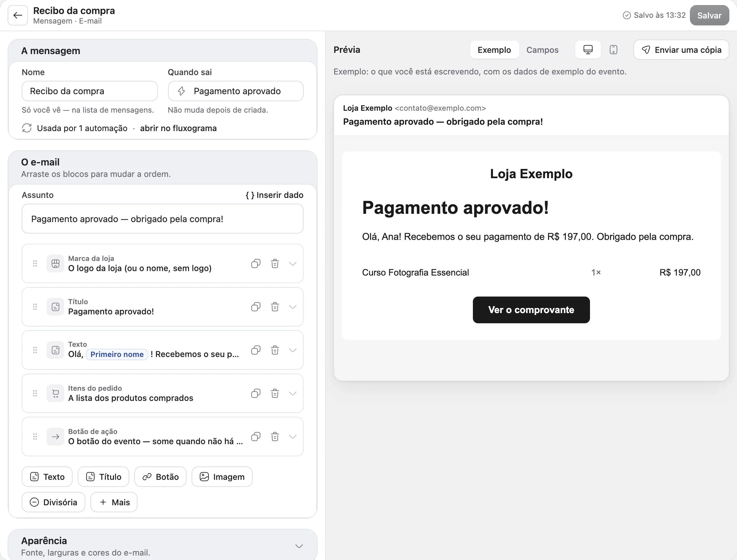
Task: Grab the Título block drag handle
Action: tap(35, 307)
